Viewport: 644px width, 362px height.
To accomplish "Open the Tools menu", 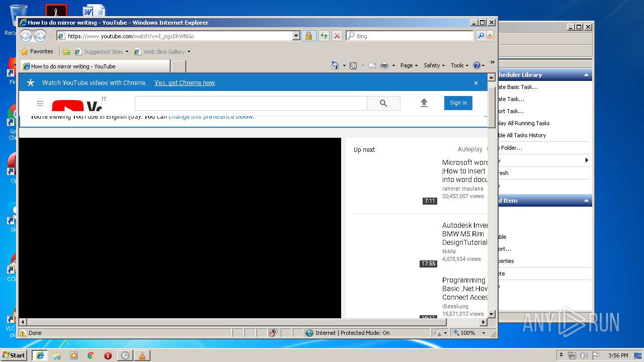I will [x=459, y=65].
